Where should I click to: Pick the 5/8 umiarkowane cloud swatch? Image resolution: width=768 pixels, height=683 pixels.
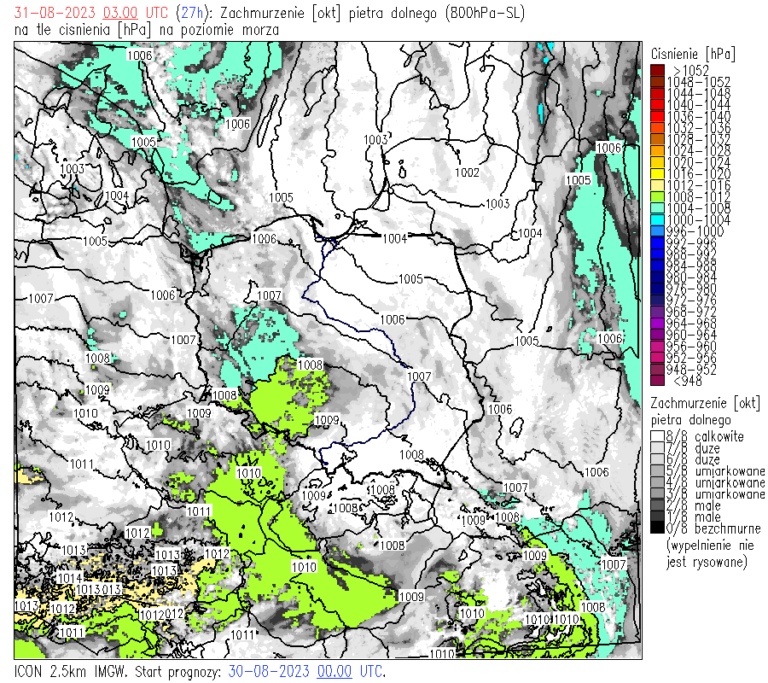tap(657, 471)
